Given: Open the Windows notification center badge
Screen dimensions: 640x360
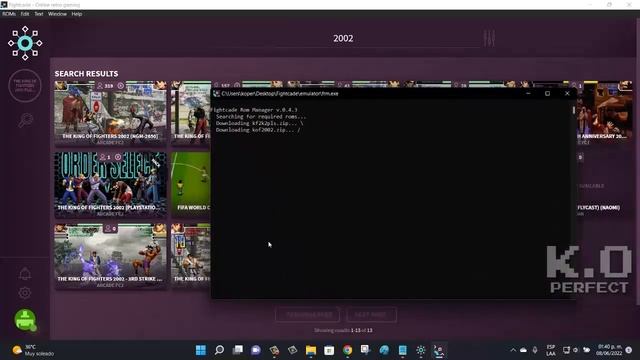Looking at the screenshot, I should [629, 350].
